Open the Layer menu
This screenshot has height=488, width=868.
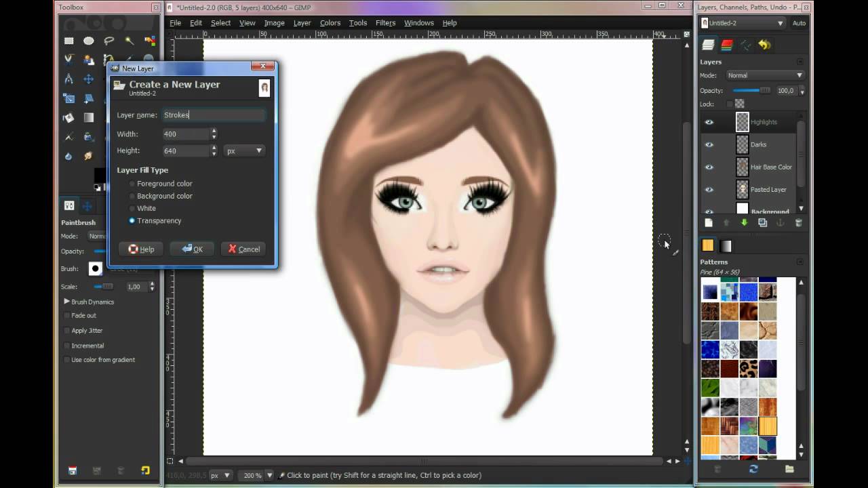click(x=302, y=22)
